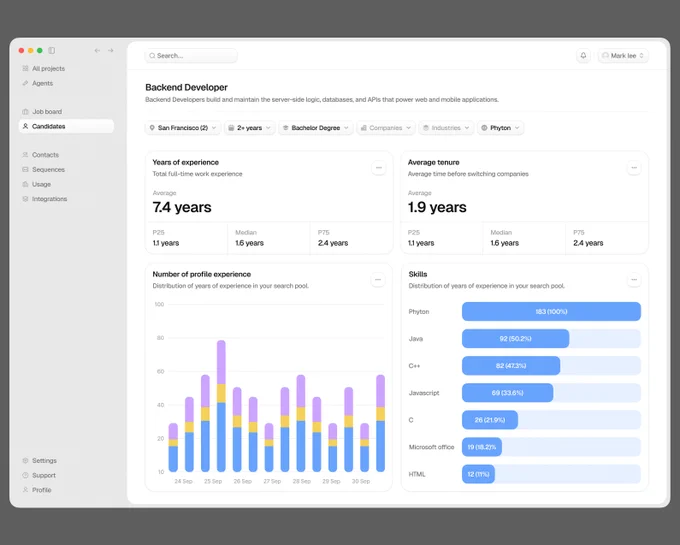
Task: Open the Phyton skill filter
Action: tap(500, 128)
